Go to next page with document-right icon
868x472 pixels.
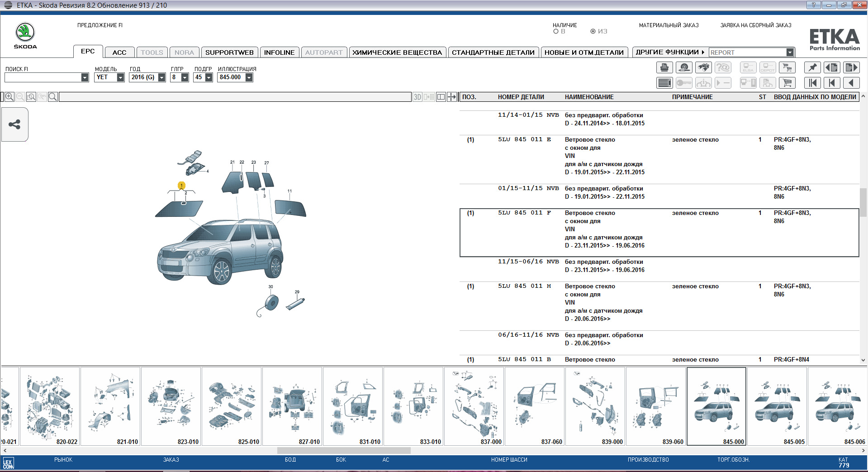(x=851, y=68)
